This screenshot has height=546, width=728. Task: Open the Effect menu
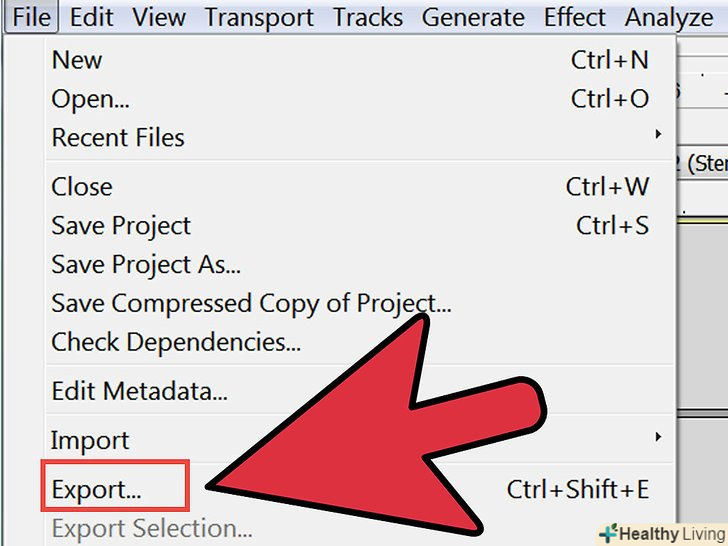[575, 17]
